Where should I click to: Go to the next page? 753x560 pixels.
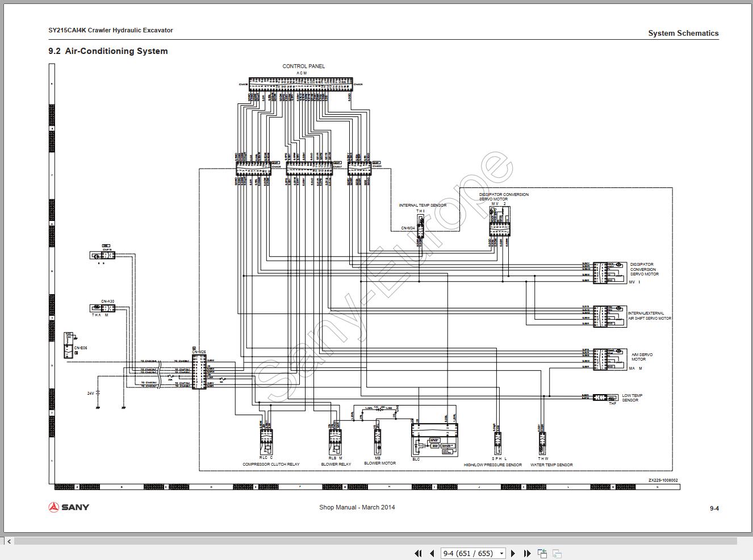click(x=513, y=553)
